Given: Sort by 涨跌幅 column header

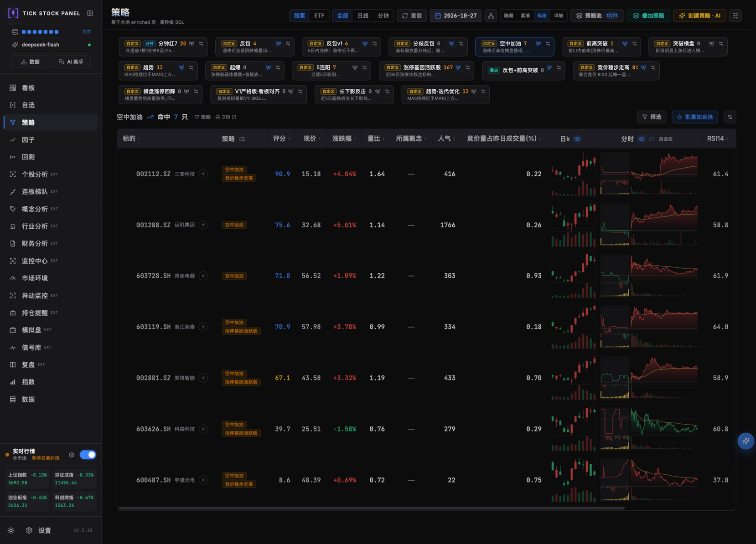Looking at the screenshot, I should click(344, 139).
